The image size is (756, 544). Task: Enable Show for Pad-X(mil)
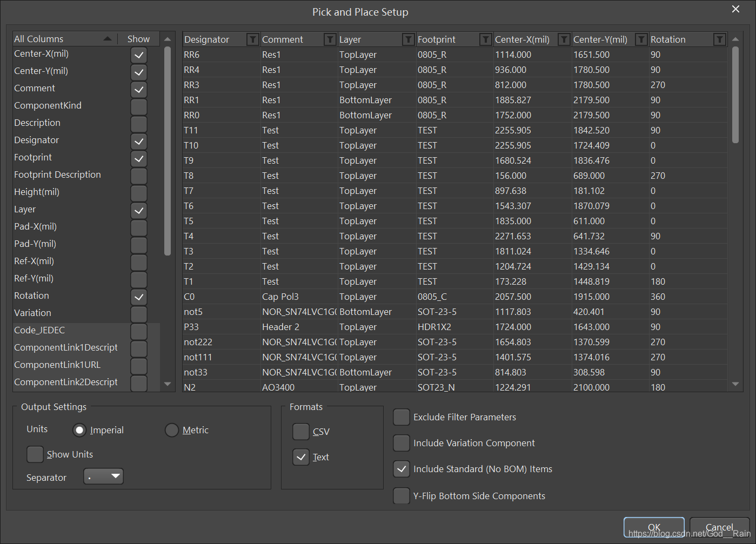tap(139, 228)
